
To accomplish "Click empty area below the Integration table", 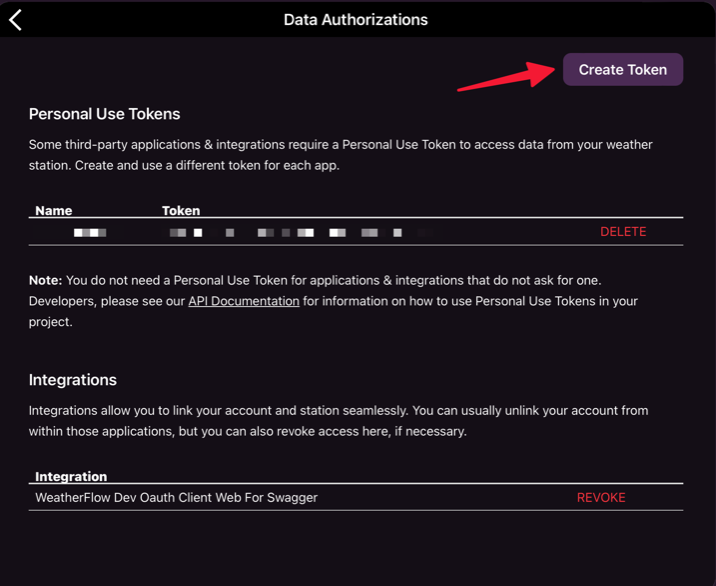I will [x=355, y=548].
